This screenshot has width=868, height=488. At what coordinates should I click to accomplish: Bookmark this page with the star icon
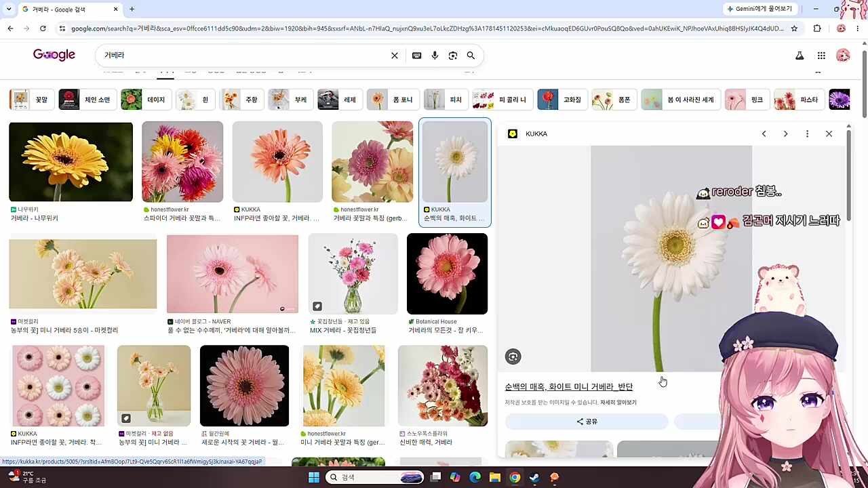coord(794,28)
